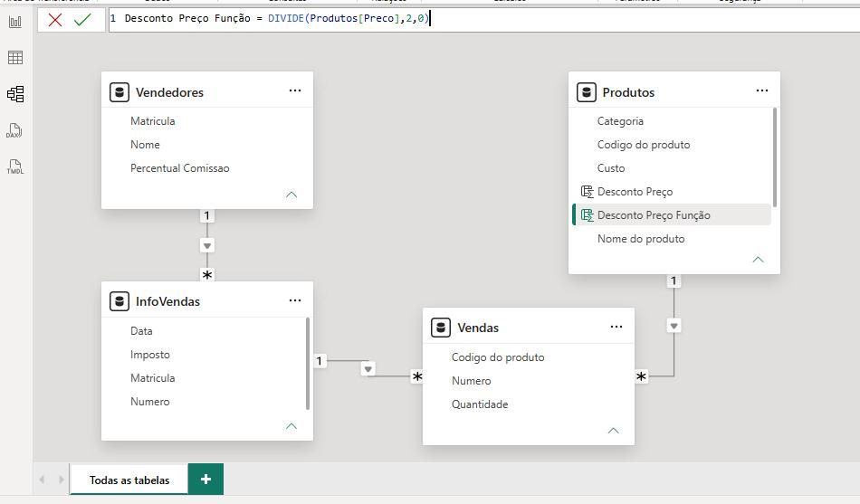This screenshot has width=860, height=504.
Task: Collapse the Vendas table card
Action: click(613, 431)
